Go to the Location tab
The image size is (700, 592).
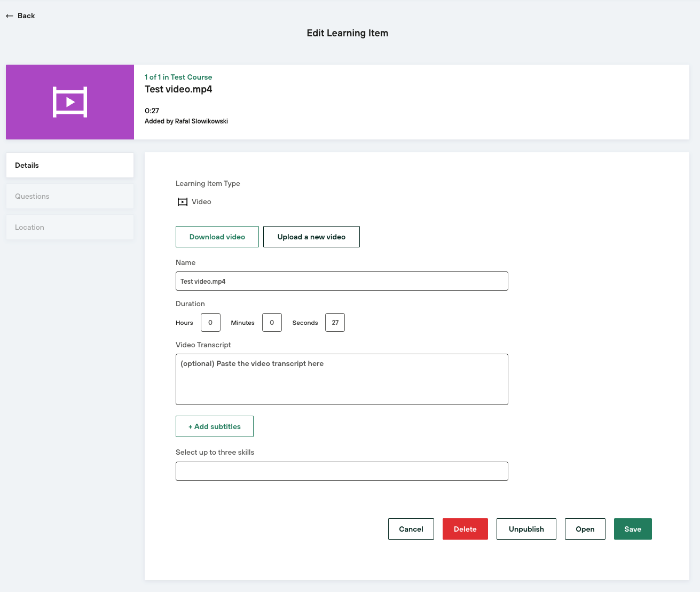(x=70, y=227)
